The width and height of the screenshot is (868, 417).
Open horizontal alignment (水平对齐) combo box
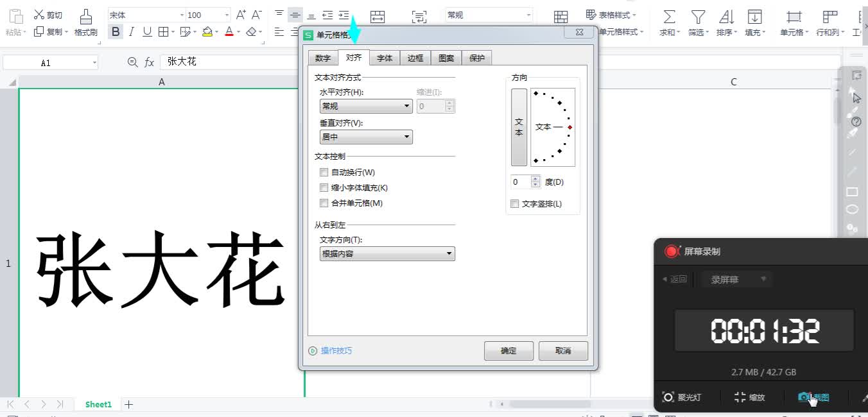(366, 106)
